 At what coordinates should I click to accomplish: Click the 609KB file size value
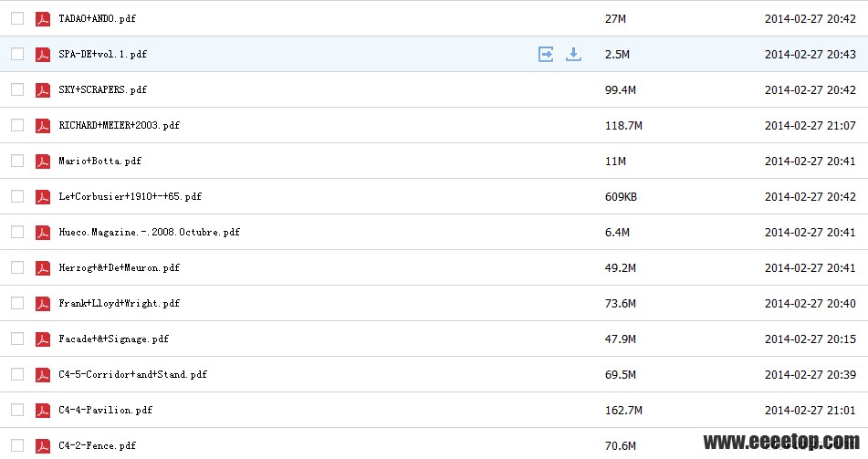(621, 196)
